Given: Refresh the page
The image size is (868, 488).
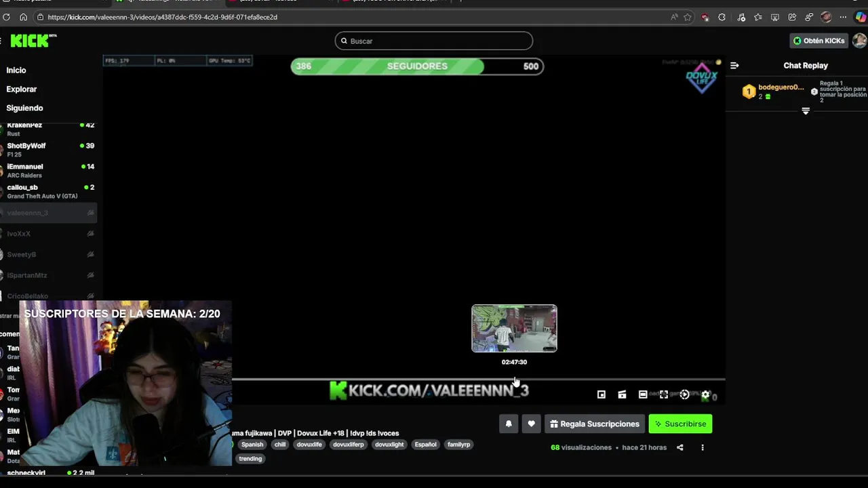Looking at the screenshot, I should 7,17.
